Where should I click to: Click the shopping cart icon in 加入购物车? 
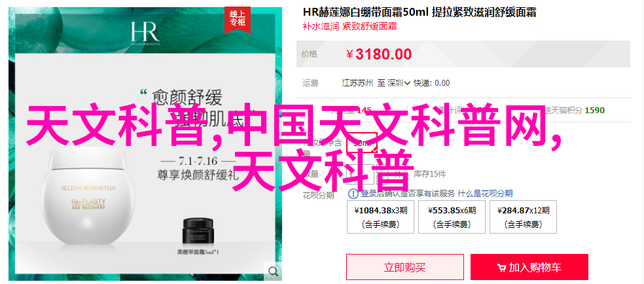click(501, 268)
